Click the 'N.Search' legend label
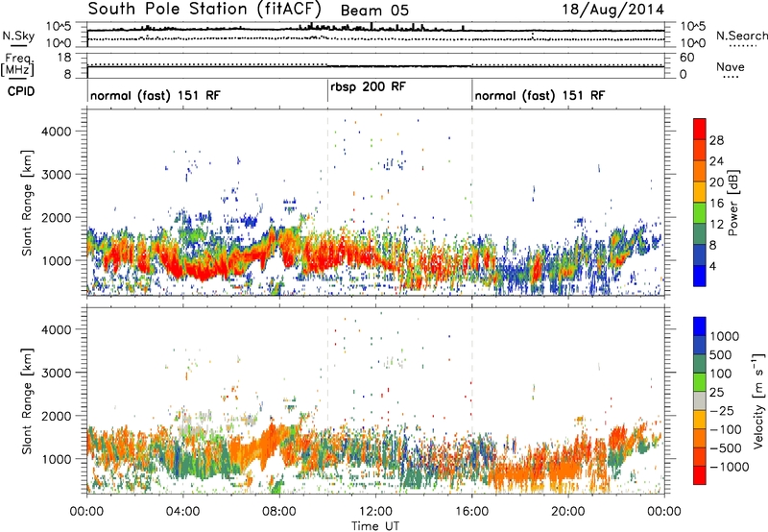This screenshot has height=532, width=768. point(741,36)
